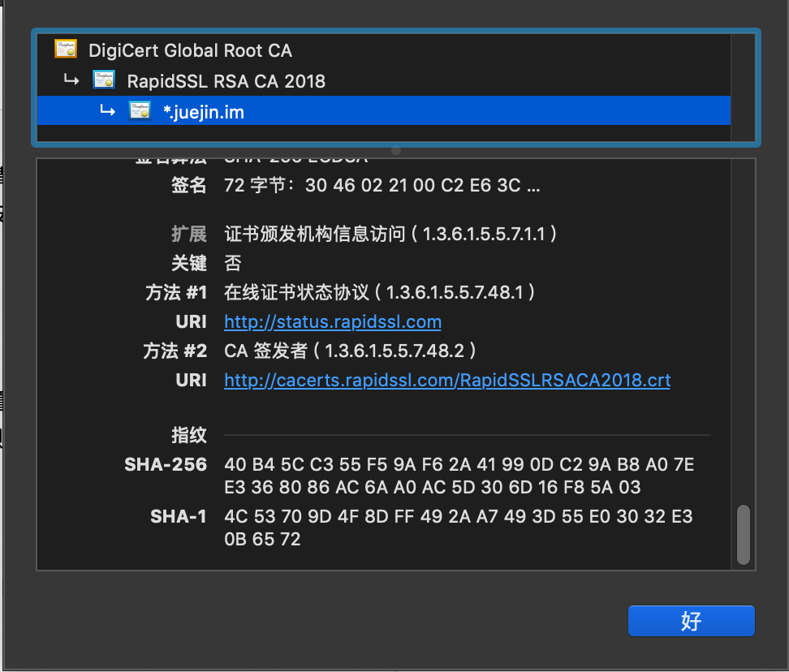Click the SHA-256 fingerprint first line
The height and width of the screenshot is (672, 789).
[459, 464]
